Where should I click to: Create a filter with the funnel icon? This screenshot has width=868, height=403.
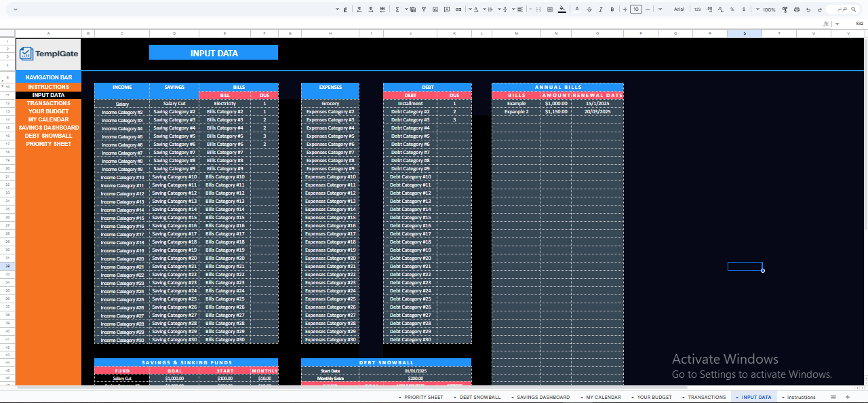423,9
